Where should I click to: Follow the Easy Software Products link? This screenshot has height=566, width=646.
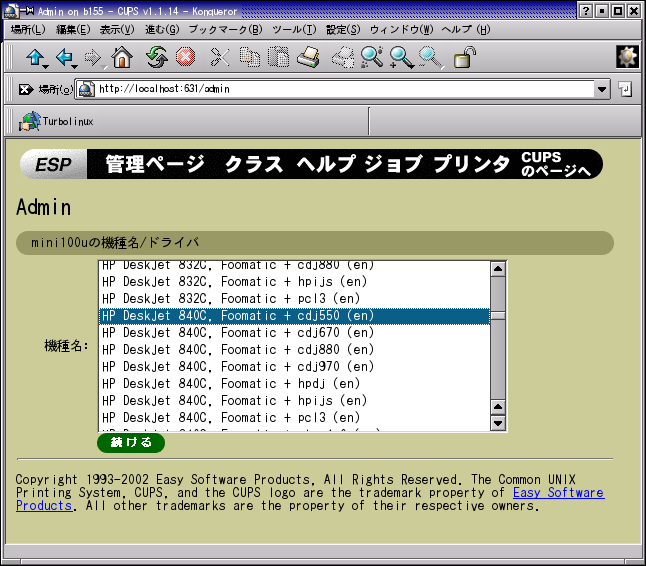[x=559, y=493]
